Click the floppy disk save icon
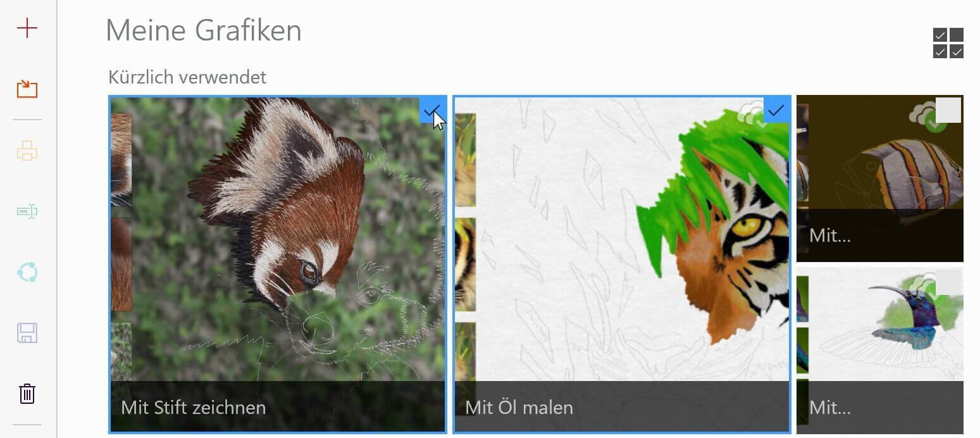This screenshot has height=438, width=980. [27, 333]
